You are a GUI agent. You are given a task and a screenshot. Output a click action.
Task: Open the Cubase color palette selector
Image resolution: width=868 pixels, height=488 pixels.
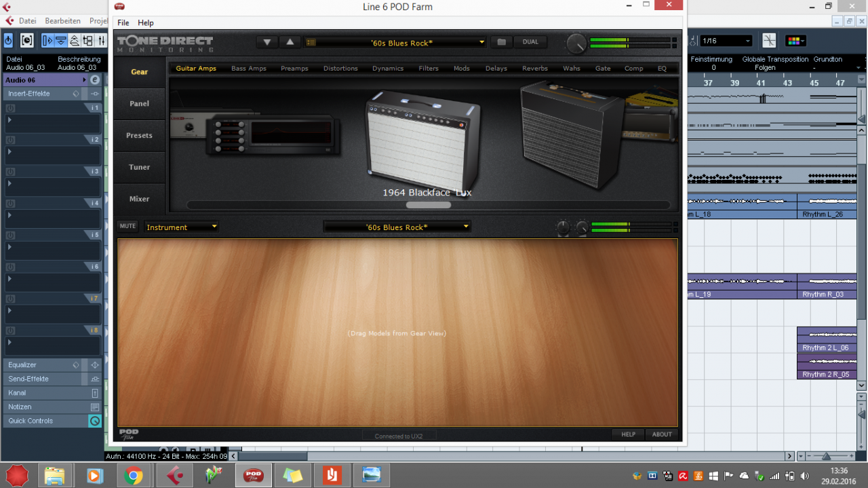(795, 41)
